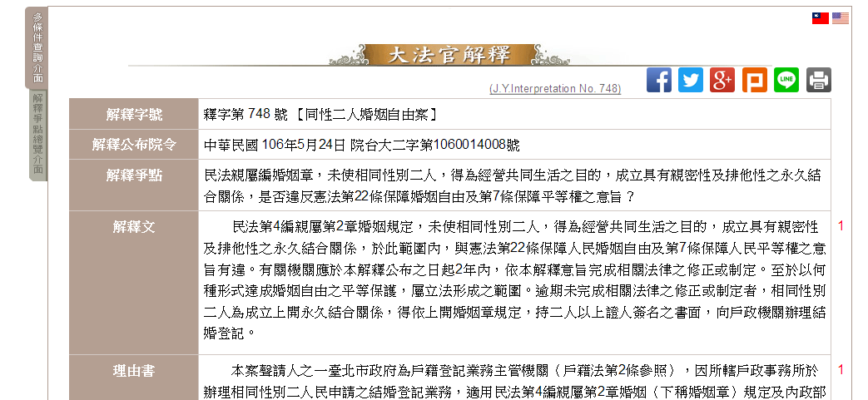Screen dimensions: 868x400
Task: Switch the site to English via US flag
Action: tap(841, 18)
